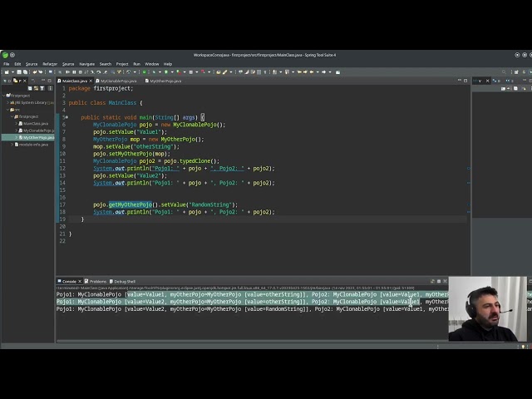Click 'RandomString' text on code line 17
The width and height of the screenshot is (532, 399).
(x=210, y=204)
